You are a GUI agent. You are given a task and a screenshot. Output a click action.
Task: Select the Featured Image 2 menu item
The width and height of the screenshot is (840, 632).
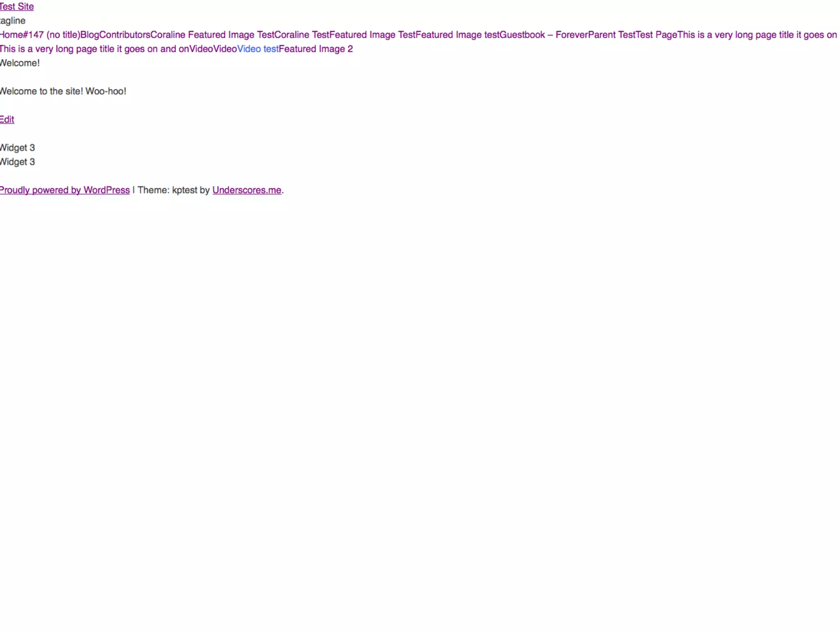316,49
